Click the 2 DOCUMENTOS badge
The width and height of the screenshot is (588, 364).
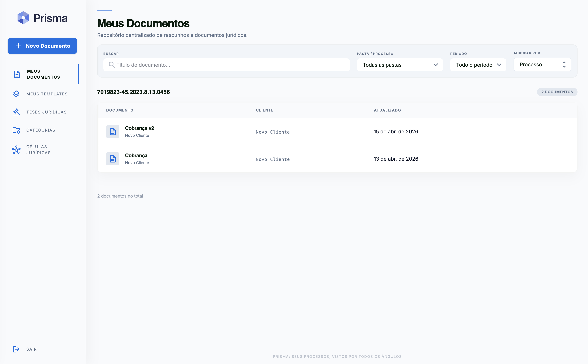click(x=557, y=92)
